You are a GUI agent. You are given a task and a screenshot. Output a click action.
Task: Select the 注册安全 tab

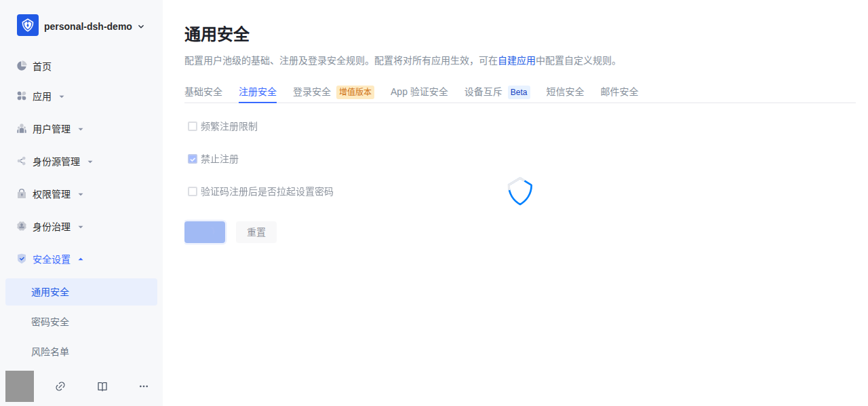pyautogui.click(x=258, y=92)
